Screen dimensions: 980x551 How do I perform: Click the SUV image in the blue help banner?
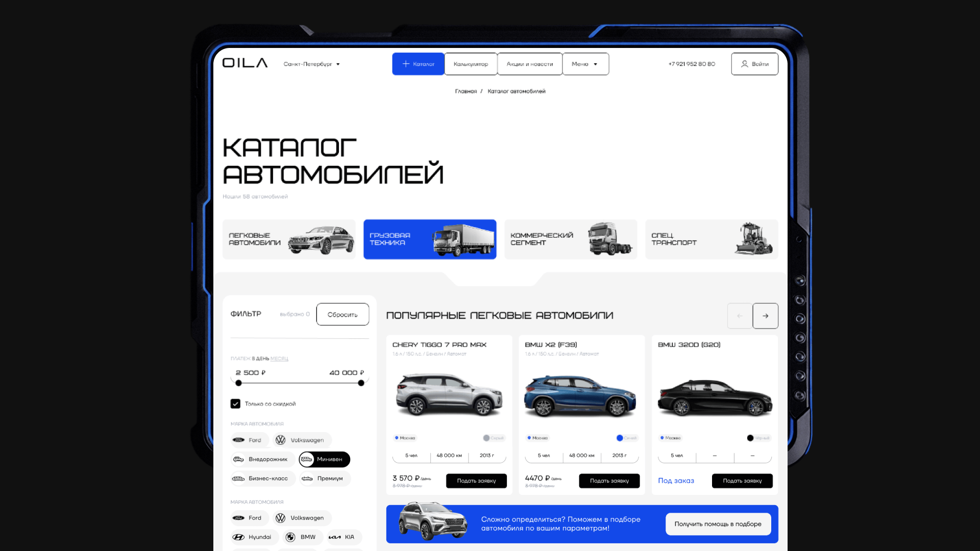[x=433, y=521]
